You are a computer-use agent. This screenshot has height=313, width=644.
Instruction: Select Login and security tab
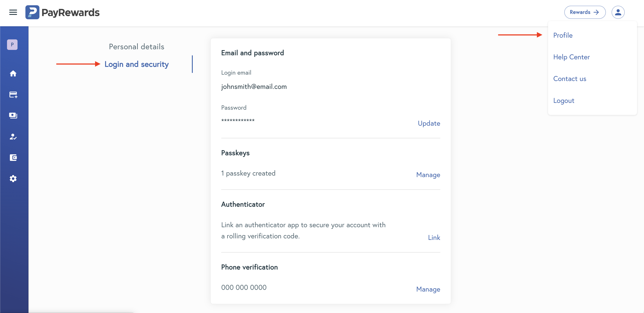click(136, 64)
